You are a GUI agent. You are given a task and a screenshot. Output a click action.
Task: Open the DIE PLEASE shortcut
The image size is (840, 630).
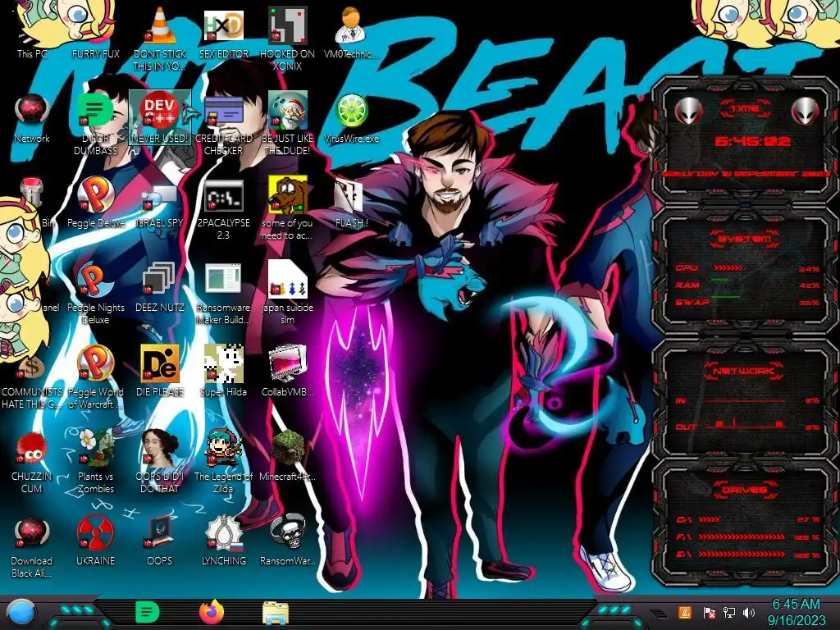[160, 372]
